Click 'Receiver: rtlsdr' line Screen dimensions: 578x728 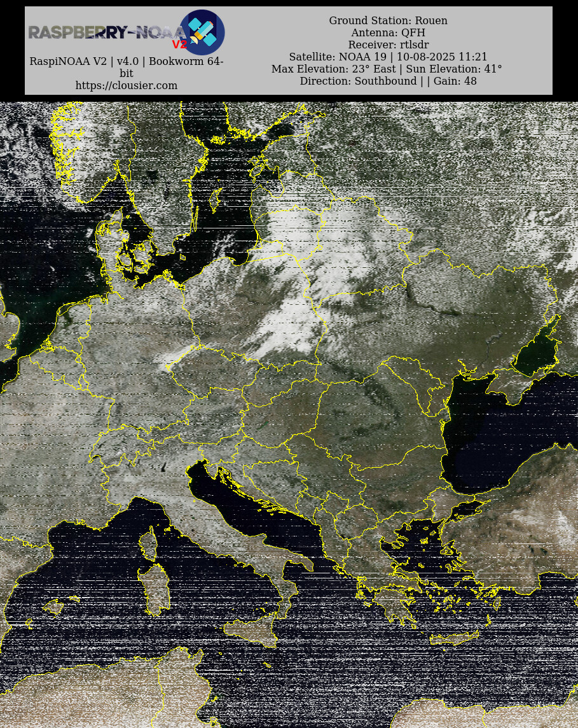point(389,45)
